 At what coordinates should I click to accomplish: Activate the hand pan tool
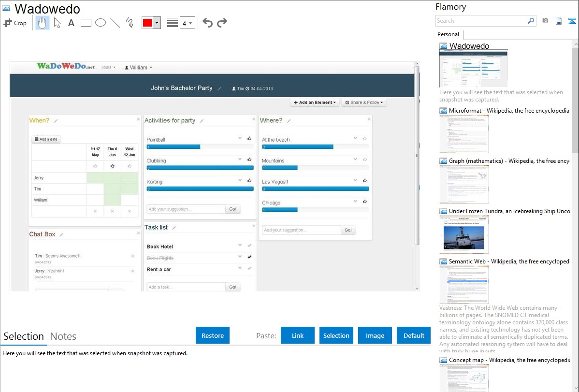(x=43, y=23)
